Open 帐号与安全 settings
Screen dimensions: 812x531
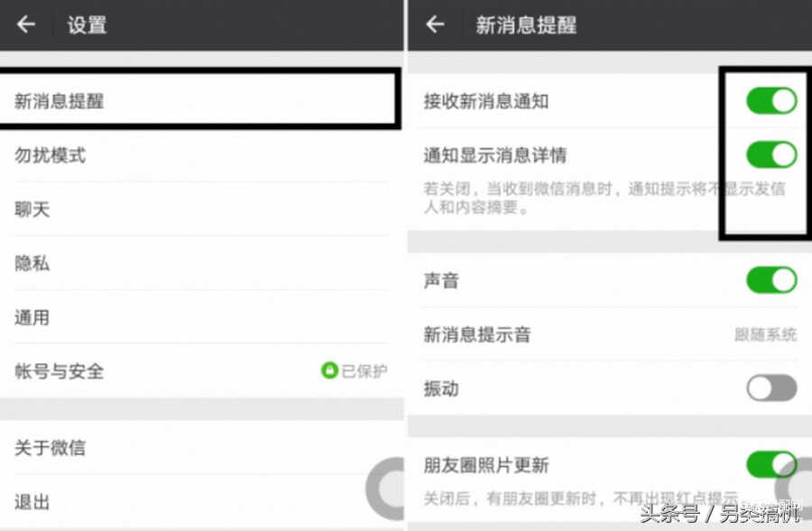[x=202, y=371]
